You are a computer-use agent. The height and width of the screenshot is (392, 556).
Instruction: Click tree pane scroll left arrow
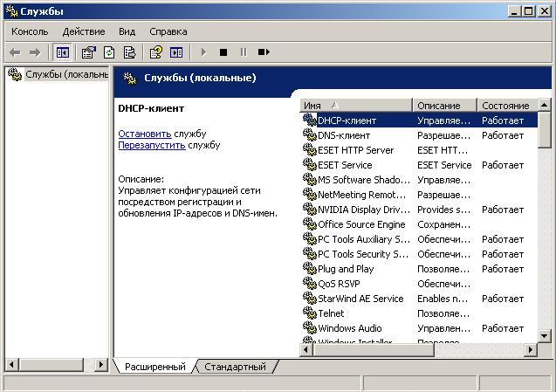point(11,364)
